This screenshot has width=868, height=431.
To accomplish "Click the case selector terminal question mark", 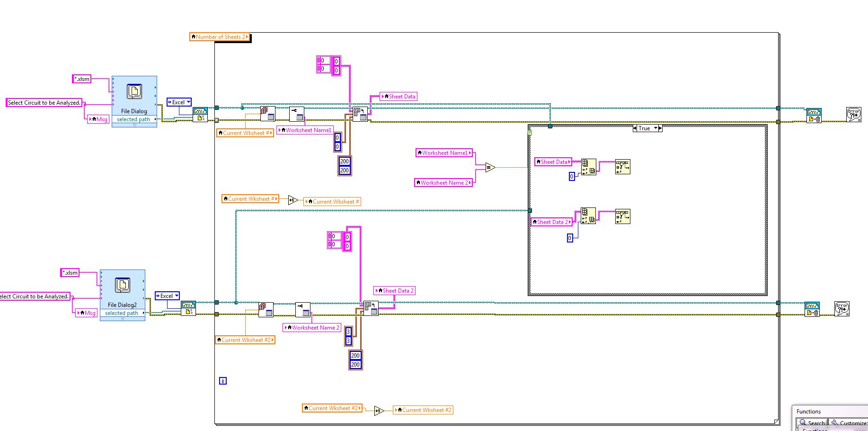I will point(530,133).
